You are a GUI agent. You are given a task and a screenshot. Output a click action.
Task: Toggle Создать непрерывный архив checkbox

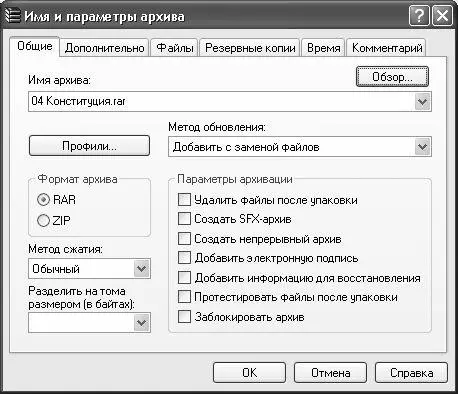pos(184,239)
